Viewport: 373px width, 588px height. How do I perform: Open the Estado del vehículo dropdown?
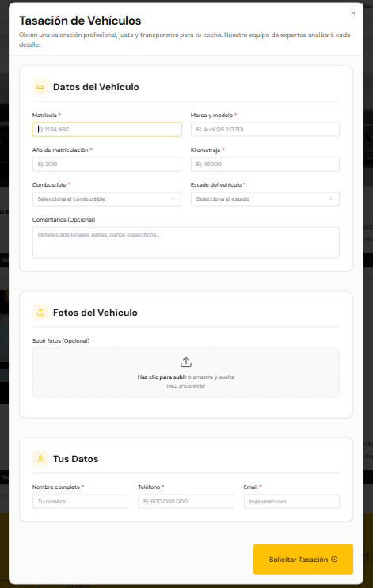[265, 199]
